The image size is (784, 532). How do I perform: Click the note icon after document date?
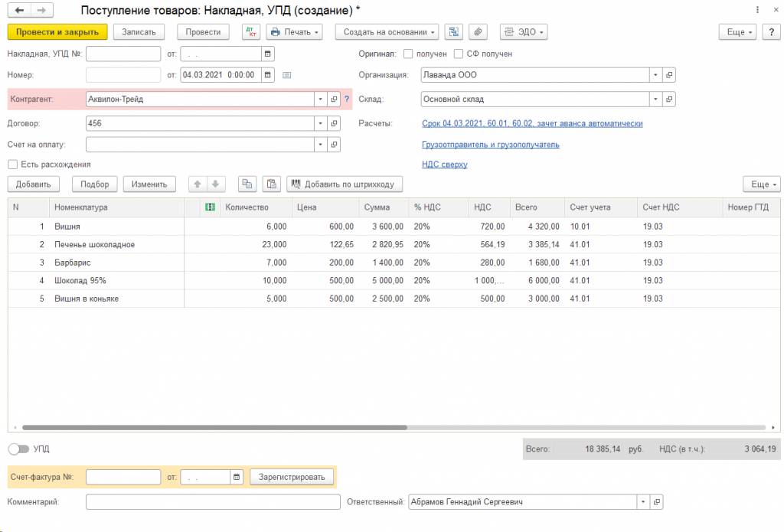tap(287, 75)
